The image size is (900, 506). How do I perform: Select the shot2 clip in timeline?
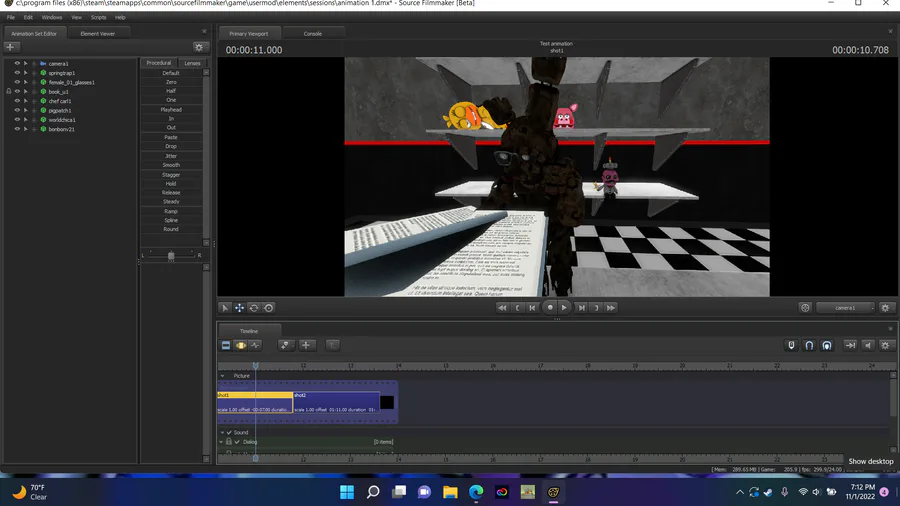click(x=336, y=402)
